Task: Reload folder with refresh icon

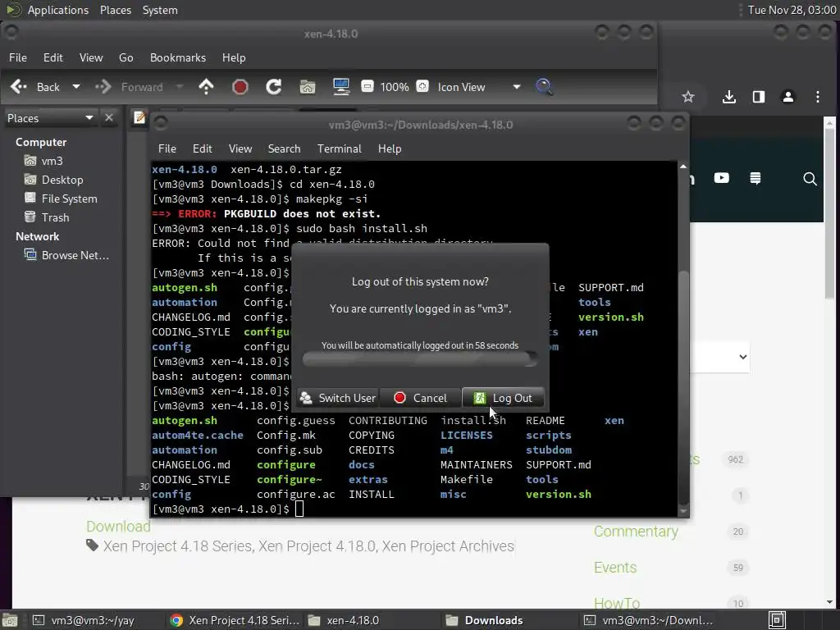Action: 274,87
